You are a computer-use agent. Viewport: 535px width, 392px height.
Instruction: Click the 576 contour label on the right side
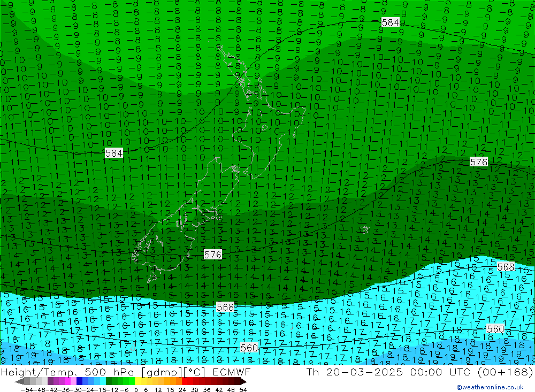pyautogui.click(x=478, y=162)
